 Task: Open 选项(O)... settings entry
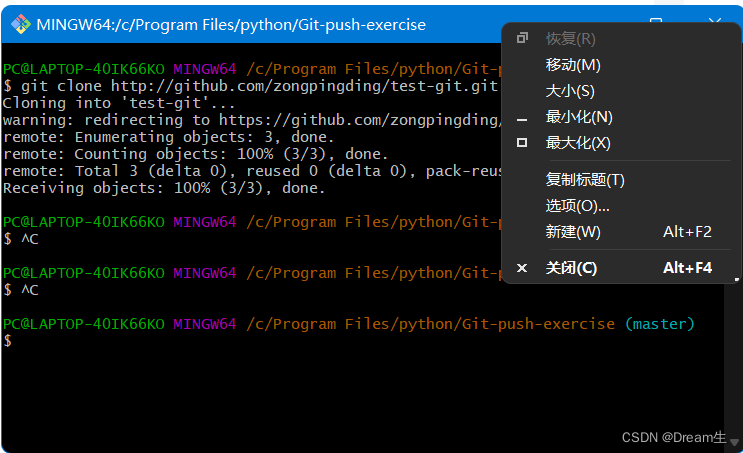click(x=577, y=206)
